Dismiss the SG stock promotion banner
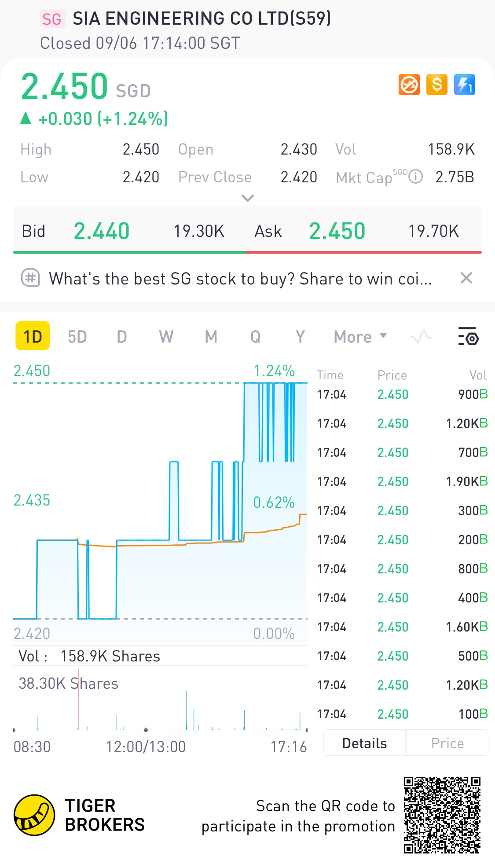Image resolution: width=495 pixels, height=868 pixels. 466,278
